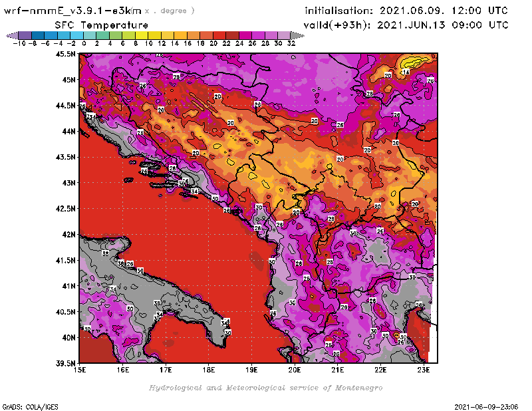Viewport: 532px width, 411px height.
Task: Click the '16E' longitude axis label
Action: (x=123, y=370)
